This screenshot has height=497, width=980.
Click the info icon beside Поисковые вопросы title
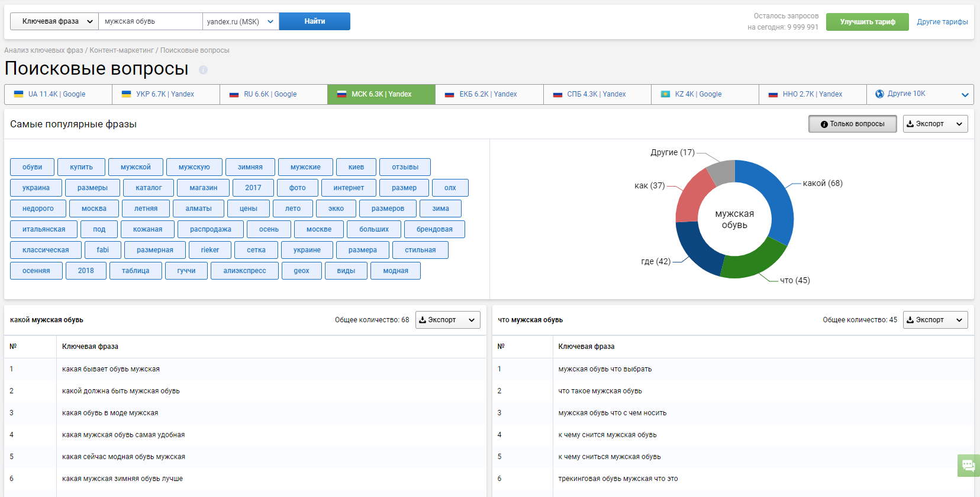tap(203, 70)
